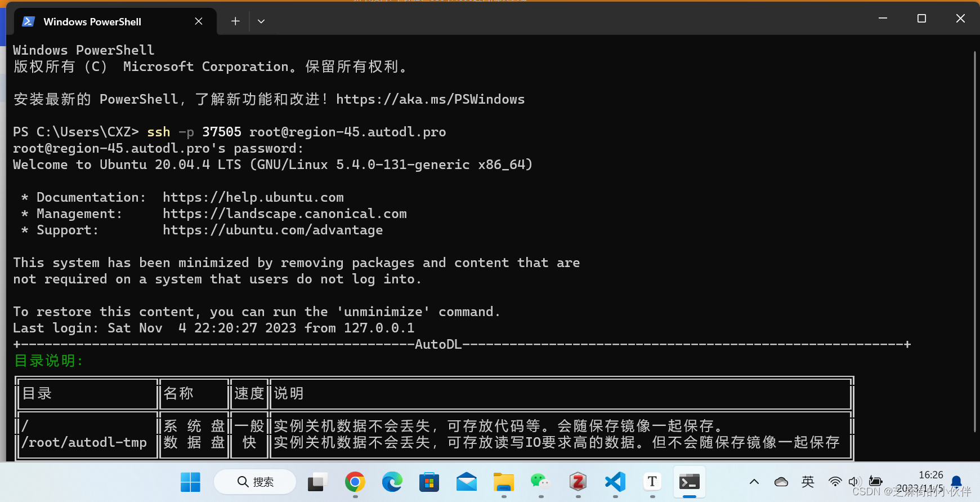The width and height of the screenshot is (980, 502).
Task: Open the notification bell icon
Action: pos(956,482)
